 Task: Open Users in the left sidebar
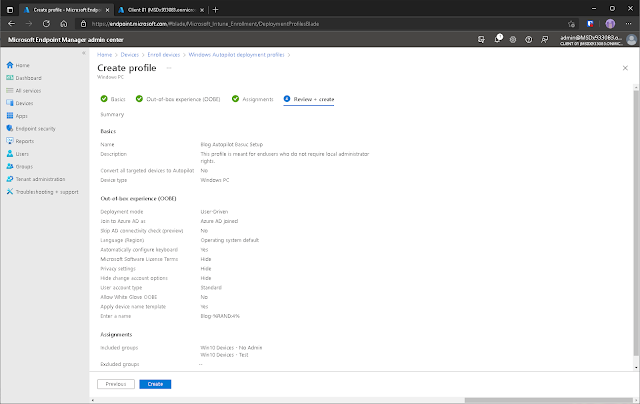(x=18, y=154)
